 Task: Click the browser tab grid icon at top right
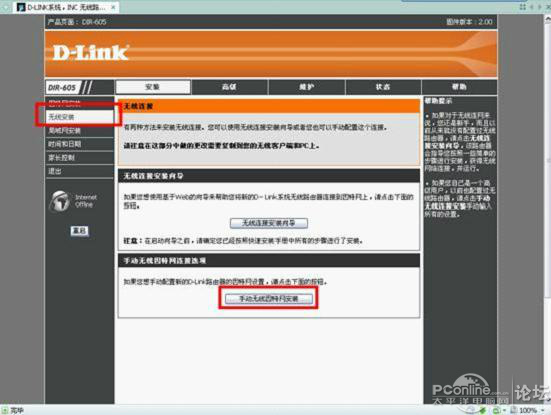[x=523, y=7]
